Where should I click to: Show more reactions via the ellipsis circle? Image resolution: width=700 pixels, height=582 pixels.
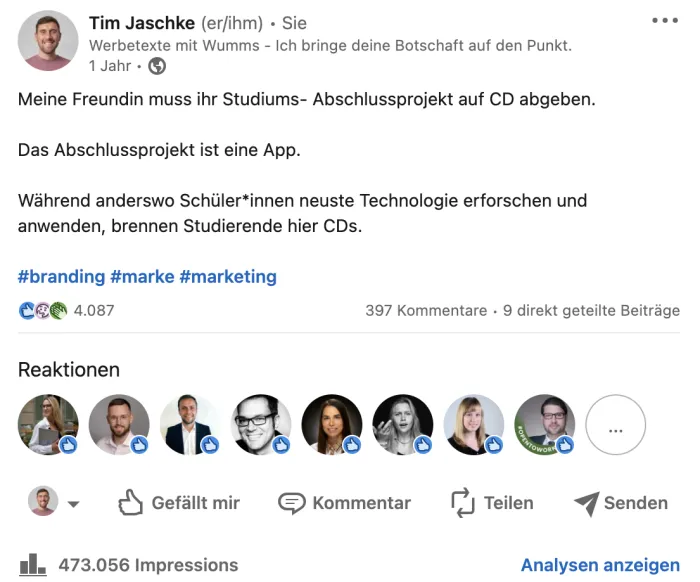tap(615, 425)
